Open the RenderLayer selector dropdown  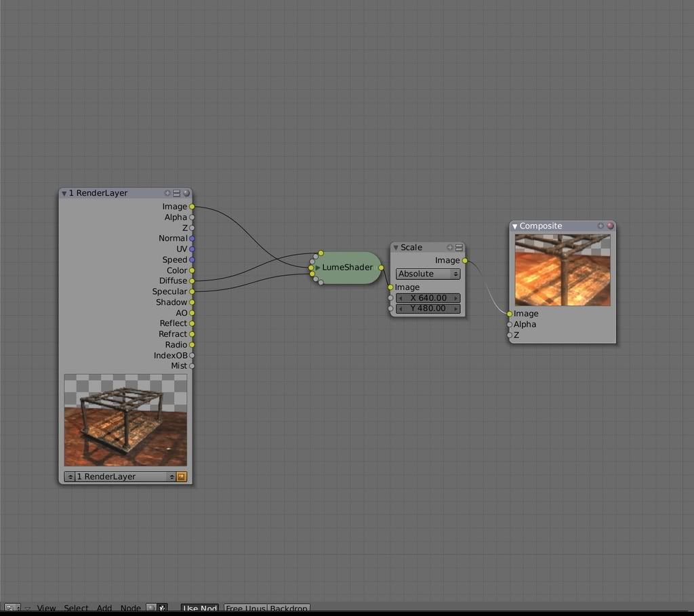pos(120,476)
